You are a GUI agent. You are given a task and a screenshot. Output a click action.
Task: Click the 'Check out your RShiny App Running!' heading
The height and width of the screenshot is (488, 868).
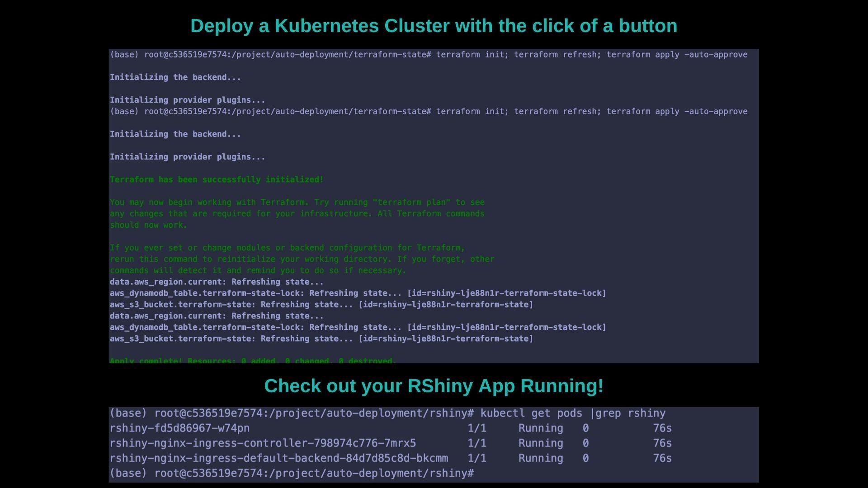(434, 386)
